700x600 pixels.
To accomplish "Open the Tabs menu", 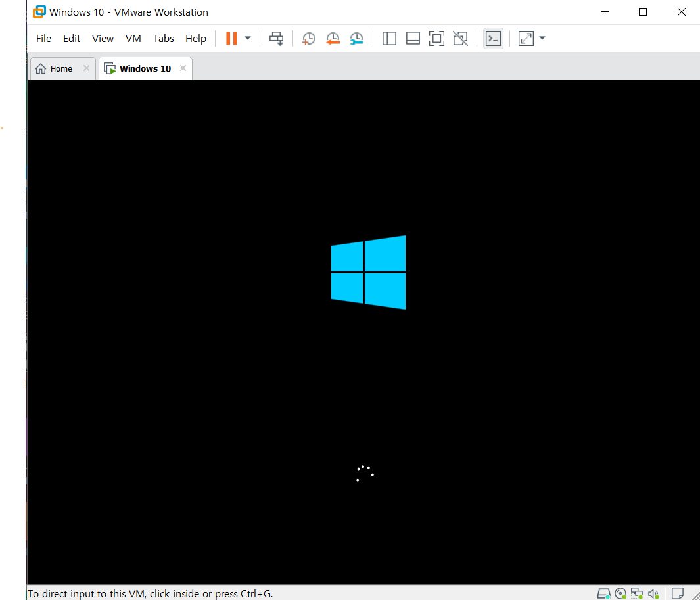I will [164, 39].
